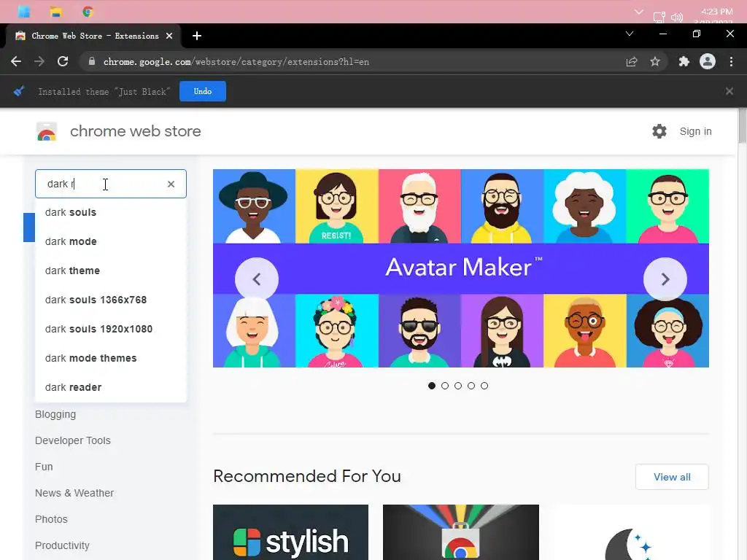Expand hidden system tray icons
Viewport: 747px width, 560px height.
[x=639, y=12]
